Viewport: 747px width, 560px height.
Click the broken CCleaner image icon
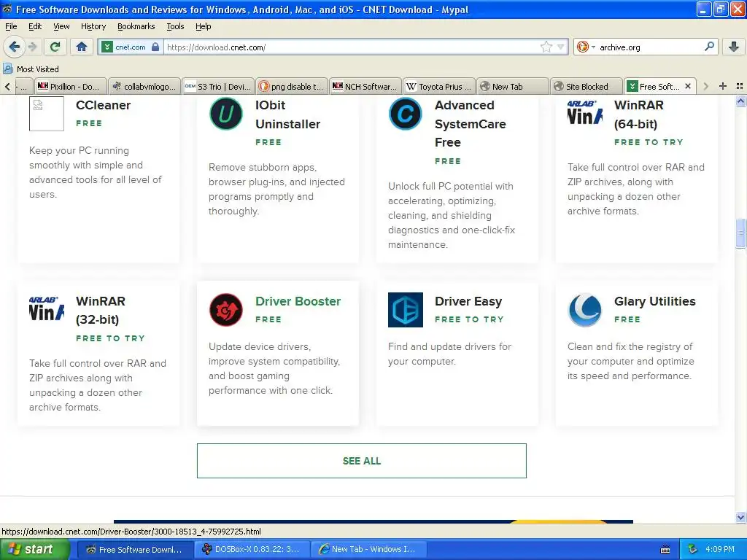point(46,113)
